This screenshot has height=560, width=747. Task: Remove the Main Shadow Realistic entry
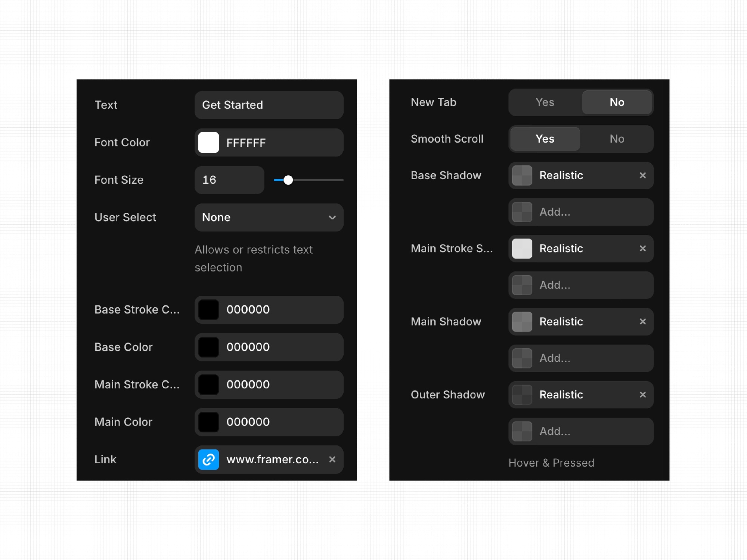coord(642,322)
